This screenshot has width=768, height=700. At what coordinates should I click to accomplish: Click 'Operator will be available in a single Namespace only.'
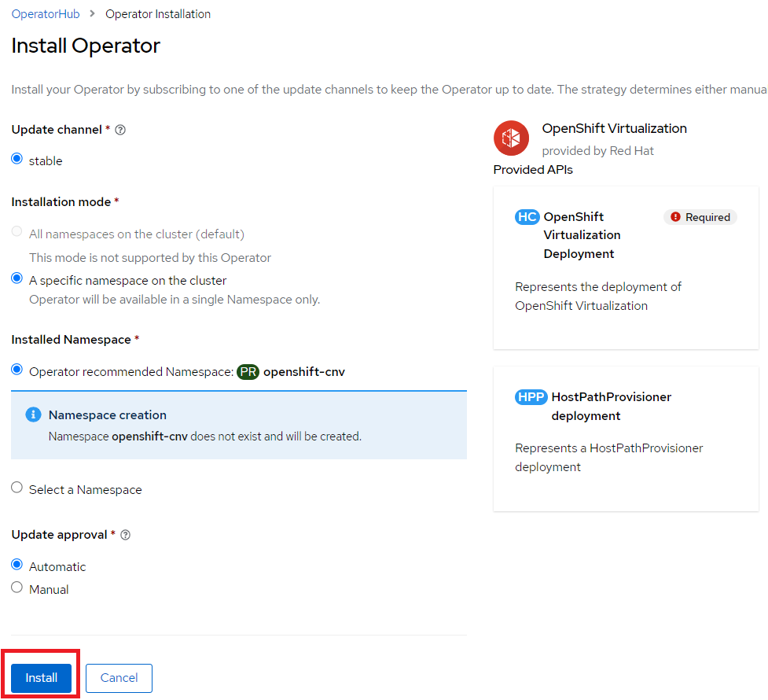pyautogui.click(x=175, y=300)
